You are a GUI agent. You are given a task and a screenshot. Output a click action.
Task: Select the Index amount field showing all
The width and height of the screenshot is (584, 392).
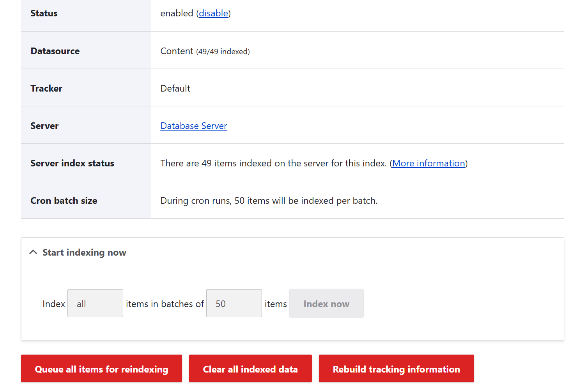95,303
